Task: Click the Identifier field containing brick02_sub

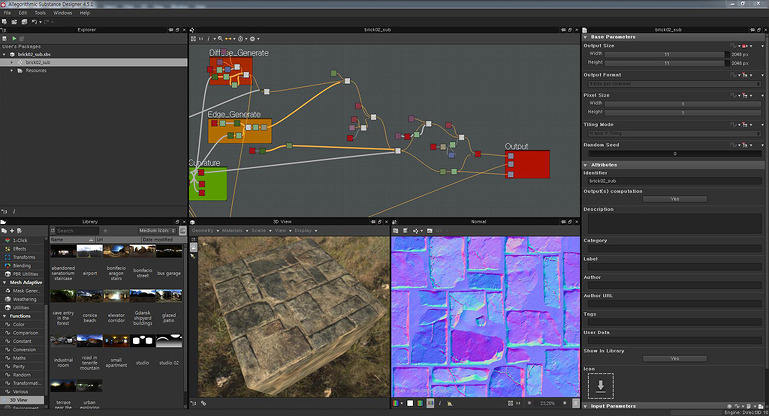Action: tap(674, 181)
